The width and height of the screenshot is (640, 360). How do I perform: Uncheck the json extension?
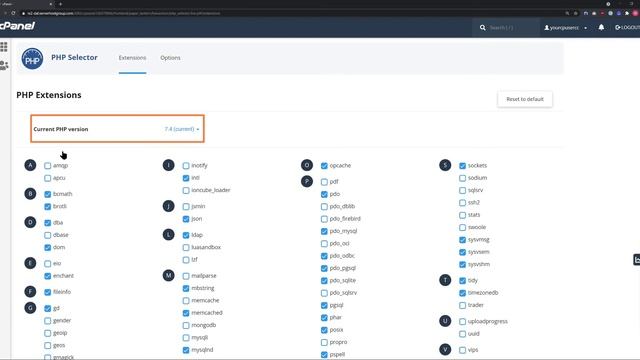(x=186, y=219)
